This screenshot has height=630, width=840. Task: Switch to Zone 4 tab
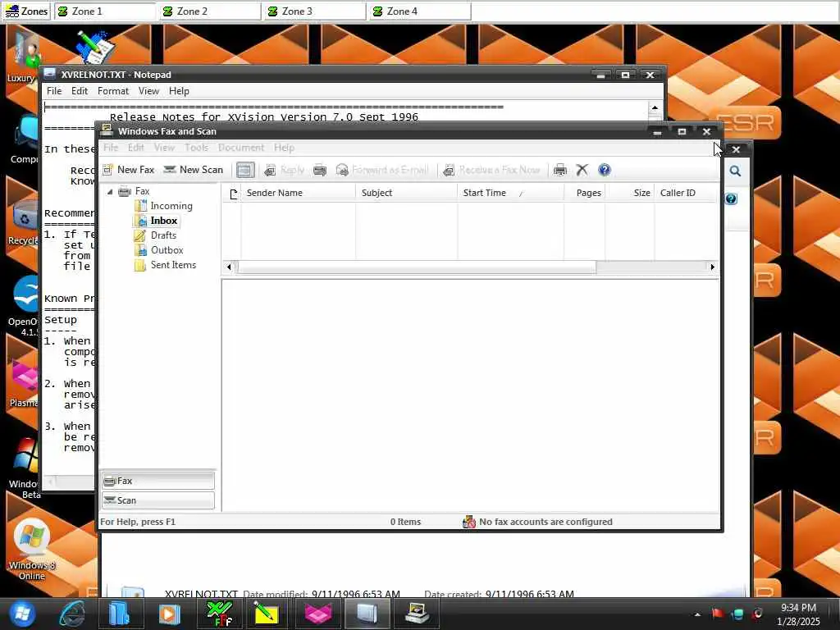421,11
